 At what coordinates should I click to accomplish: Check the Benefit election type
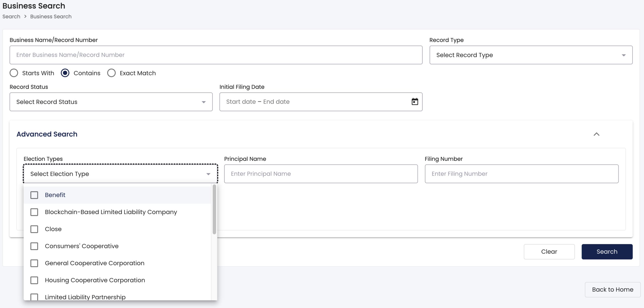(x=34, y=195)
